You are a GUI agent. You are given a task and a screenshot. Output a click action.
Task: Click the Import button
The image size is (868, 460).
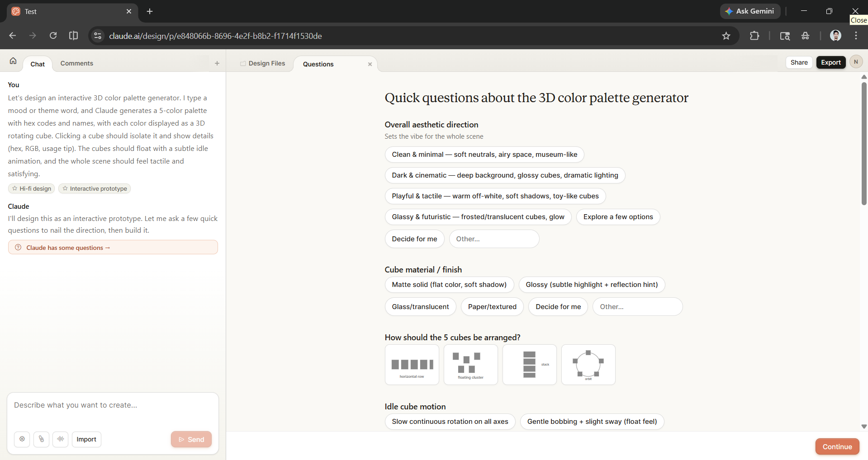(86, 439)
